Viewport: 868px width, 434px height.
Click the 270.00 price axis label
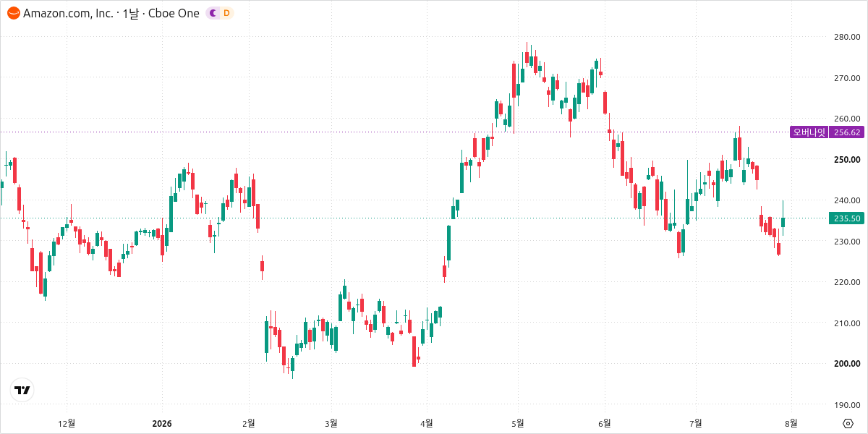pos(847,77)
